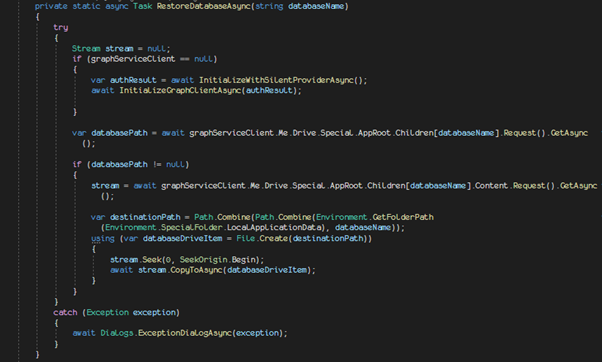Click the GetFolderPath method call

403,217
